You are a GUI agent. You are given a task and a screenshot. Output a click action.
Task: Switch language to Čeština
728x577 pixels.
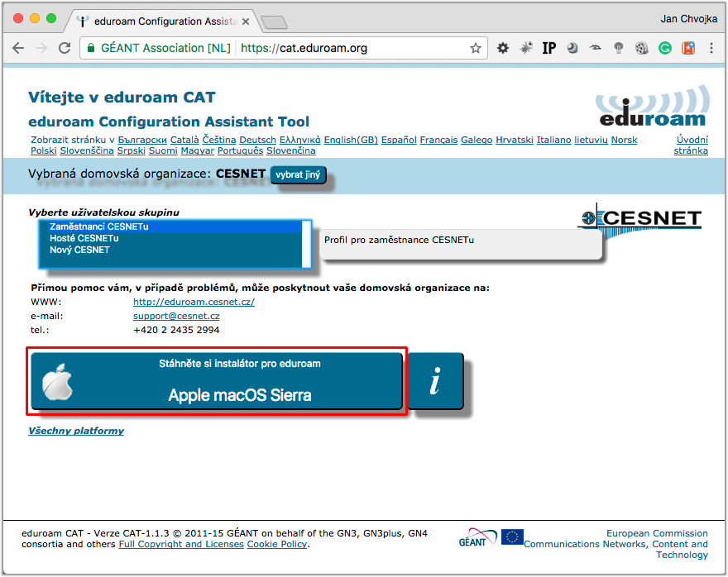[x=218, y=140]
